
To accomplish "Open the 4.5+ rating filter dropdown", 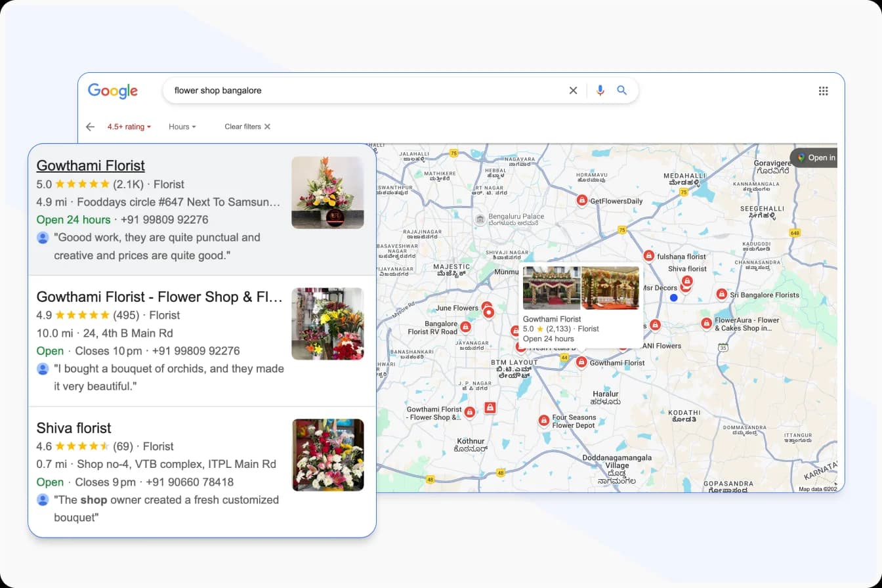I will click(129, 127).
